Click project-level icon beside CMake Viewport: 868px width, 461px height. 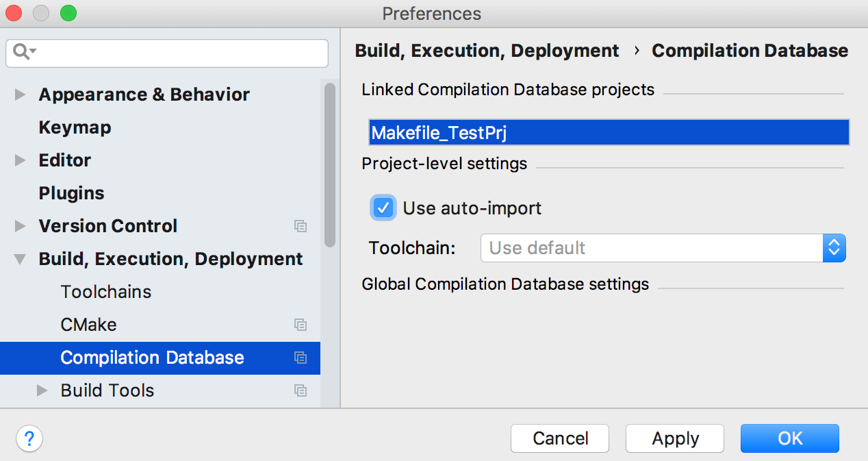pos(301,325)
